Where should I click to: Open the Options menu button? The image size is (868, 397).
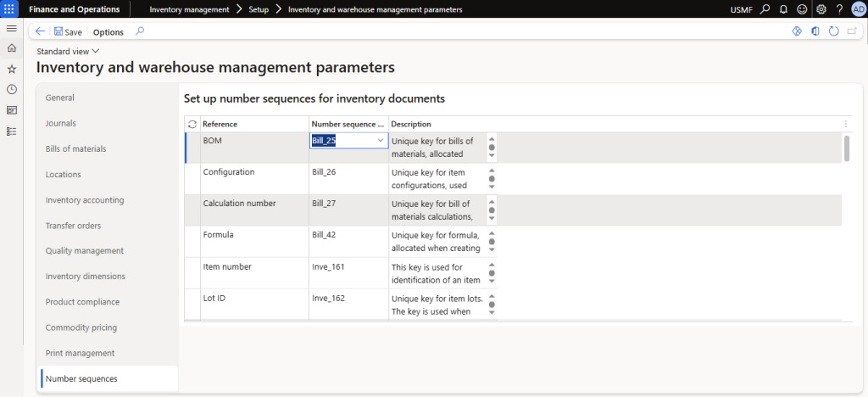coord(108,32)
